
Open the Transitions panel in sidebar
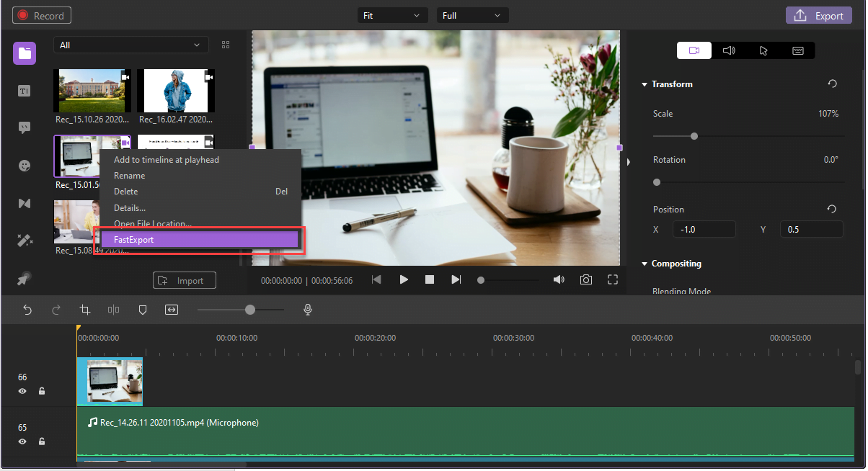[x=25, y=203]
